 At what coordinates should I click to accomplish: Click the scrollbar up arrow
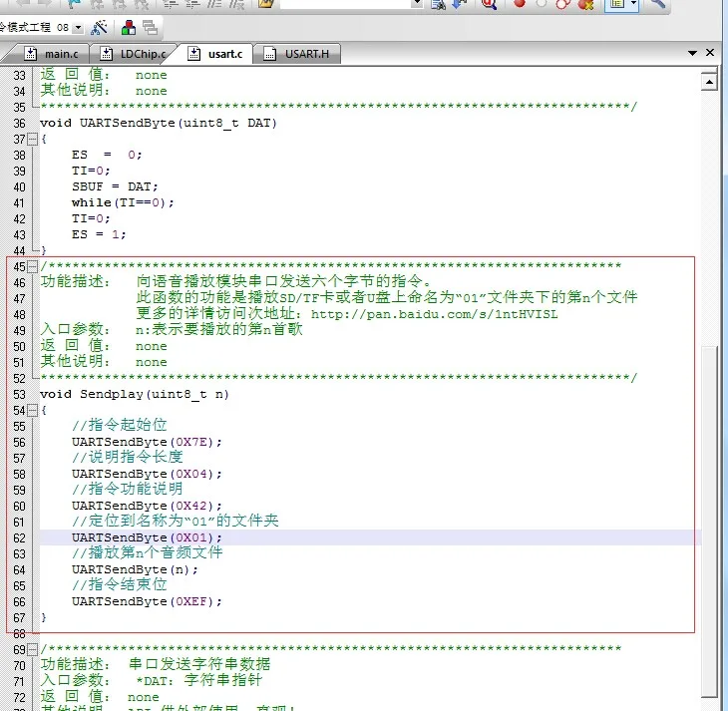point(709,82)
